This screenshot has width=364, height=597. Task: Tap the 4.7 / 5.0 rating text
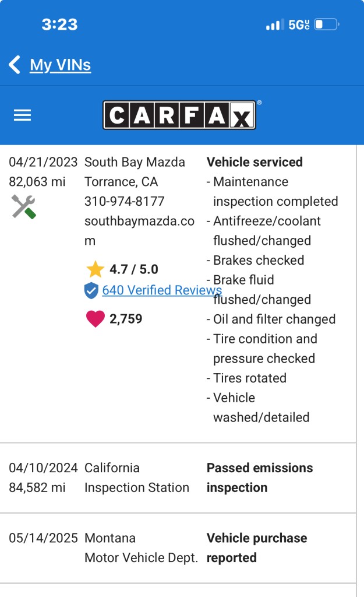point(134,269)
